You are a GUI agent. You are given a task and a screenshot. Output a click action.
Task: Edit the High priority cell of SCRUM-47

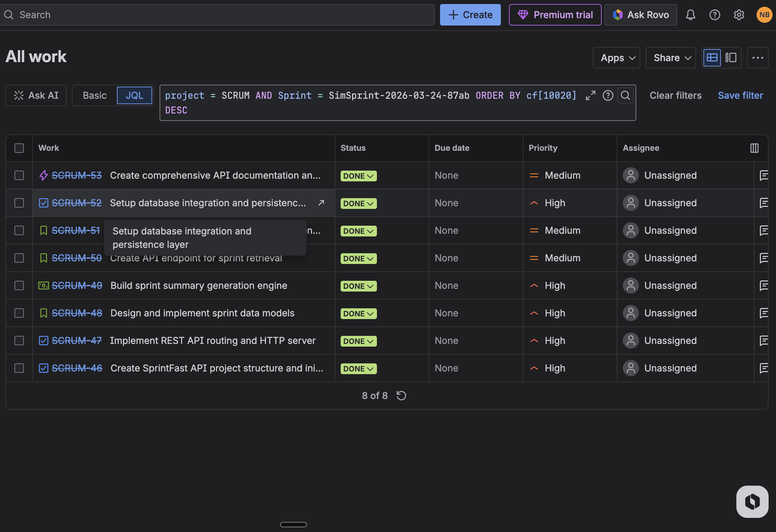tap(570, 341)
